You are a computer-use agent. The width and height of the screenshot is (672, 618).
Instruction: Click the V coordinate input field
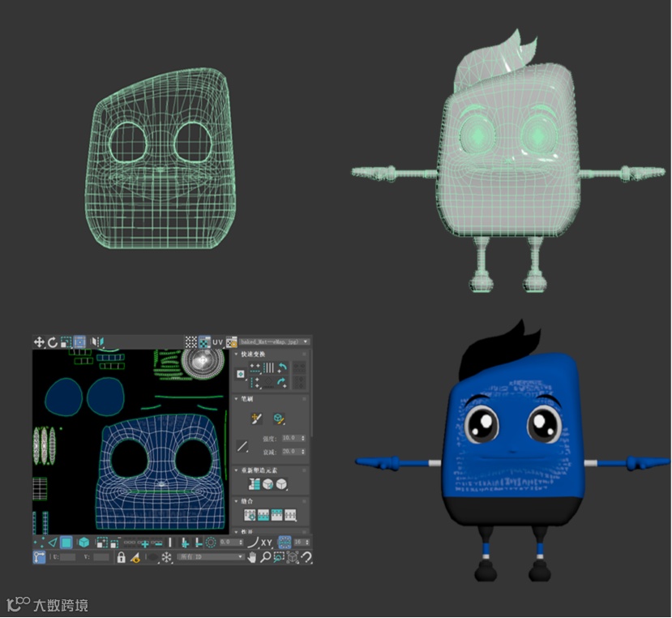tap(101, 557)
